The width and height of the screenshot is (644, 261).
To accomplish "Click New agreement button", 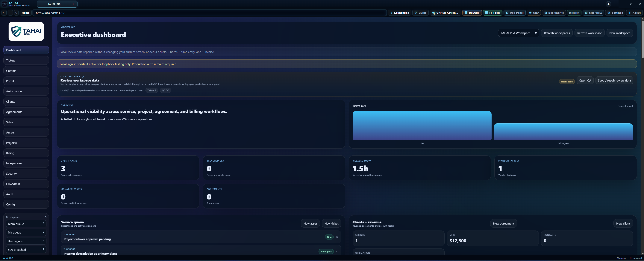I will 503,223.
